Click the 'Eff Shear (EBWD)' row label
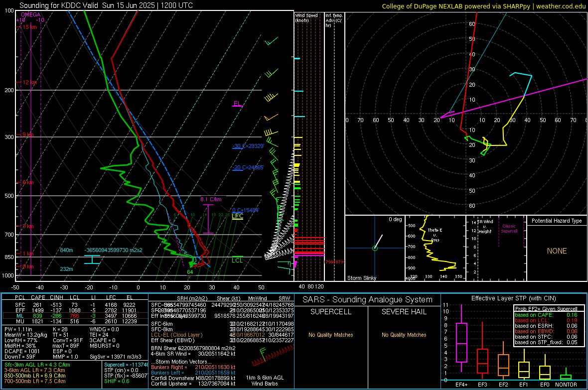The width and height of the screenshot is (588, 390). 173,341
